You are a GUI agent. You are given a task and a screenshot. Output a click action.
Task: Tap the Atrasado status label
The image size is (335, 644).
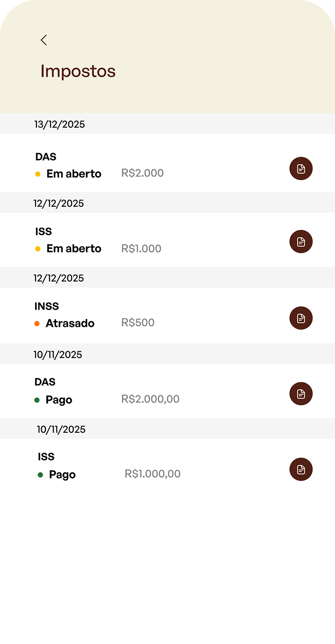pos(70,323)
